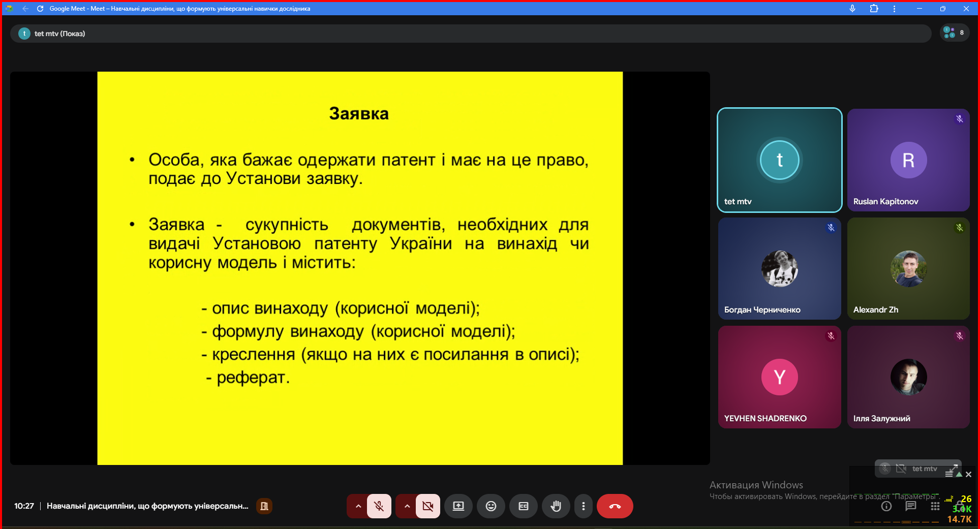Select the Alexandr Zh participant tile

pyautogui.click(x=908, y=268)
